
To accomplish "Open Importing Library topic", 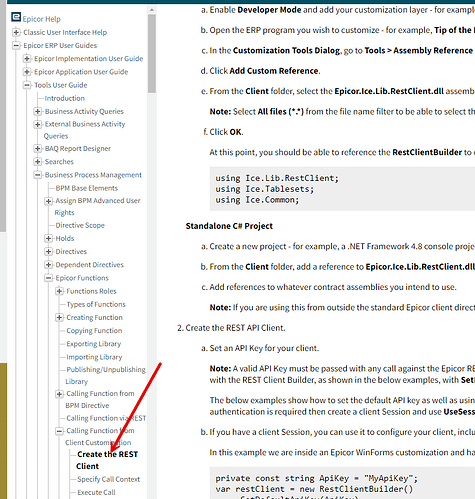I will click(x=94, y=357).
